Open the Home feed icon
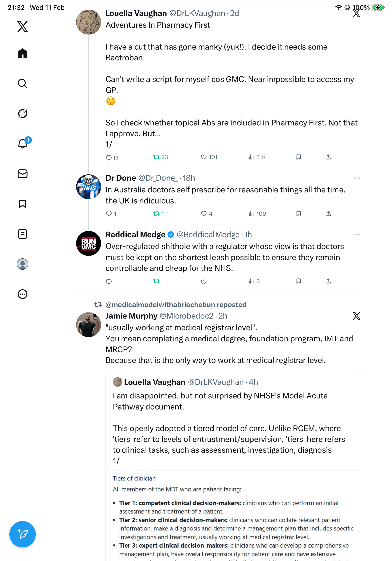This screenshot has height=561, width=392. 23,53
